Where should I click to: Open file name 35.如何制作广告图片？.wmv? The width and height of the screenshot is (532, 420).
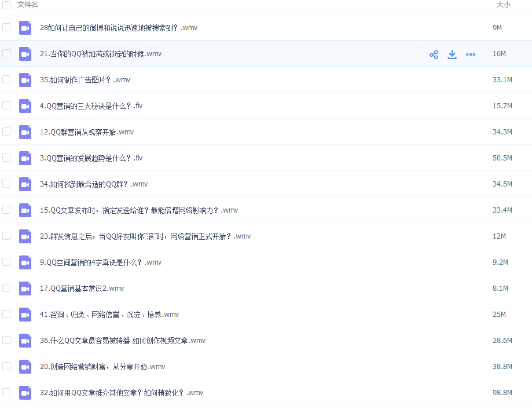(85, 80)
